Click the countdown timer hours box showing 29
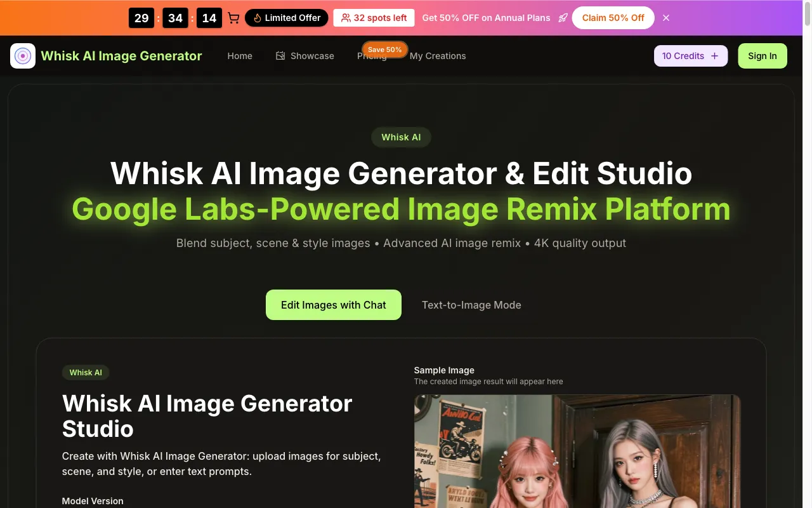The width and height of the screenshot is (812, 508). click(141, 18)
